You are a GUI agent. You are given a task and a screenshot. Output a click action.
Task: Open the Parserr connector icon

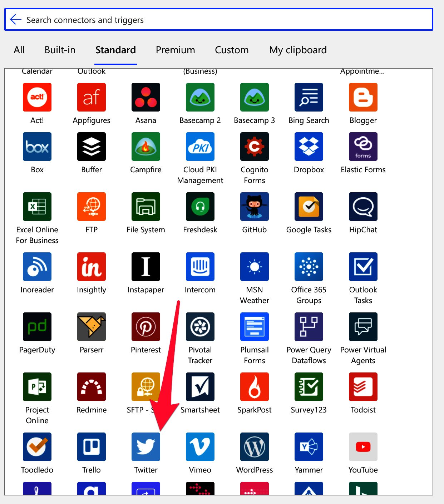click(92, 327)
